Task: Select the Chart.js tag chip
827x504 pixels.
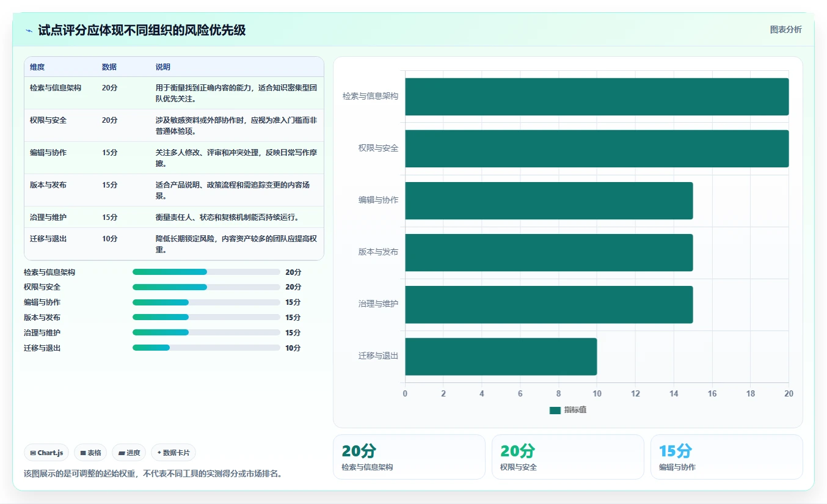Action: [47, 453]
